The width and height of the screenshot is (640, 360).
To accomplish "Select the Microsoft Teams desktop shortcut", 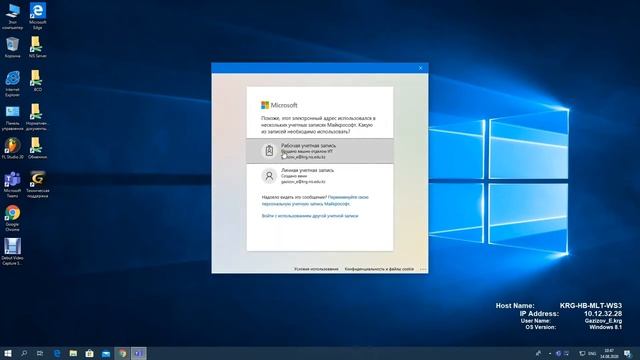I will pyautogui.click(x=12, y=185).
